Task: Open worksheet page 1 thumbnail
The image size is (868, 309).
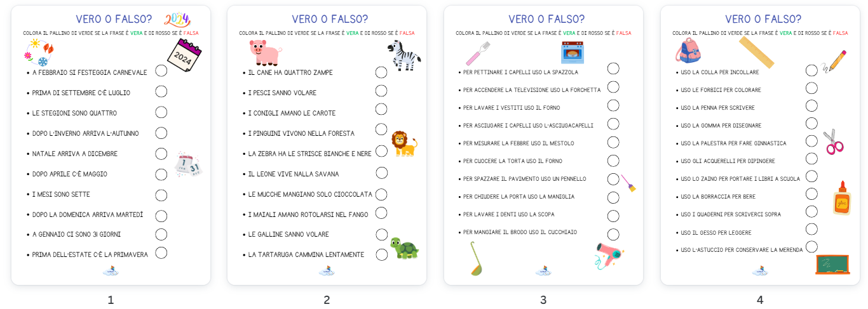Action: [x=111, y=145]
